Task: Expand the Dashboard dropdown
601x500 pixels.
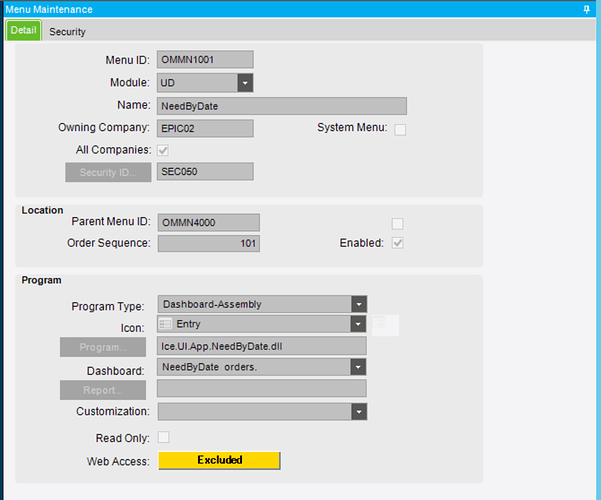Action: point(358,367)
